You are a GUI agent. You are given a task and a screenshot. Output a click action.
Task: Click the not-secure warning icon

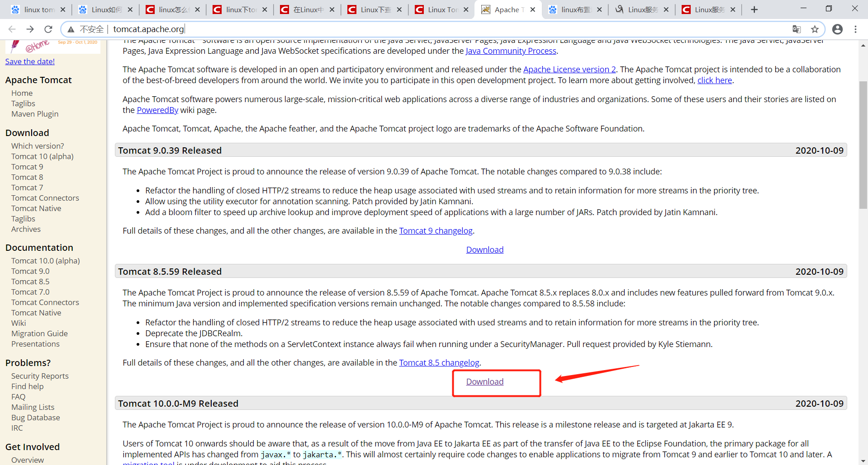[71, 29]
